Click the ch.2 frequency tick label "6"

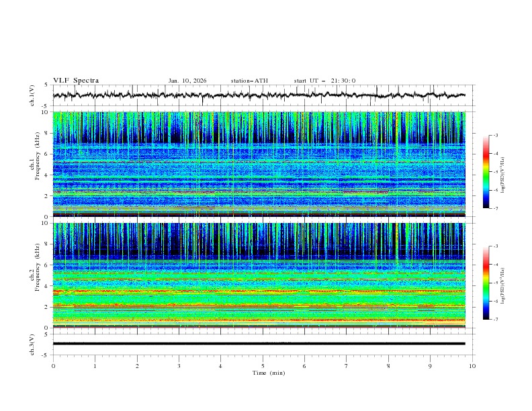click(x=46, y=265)
